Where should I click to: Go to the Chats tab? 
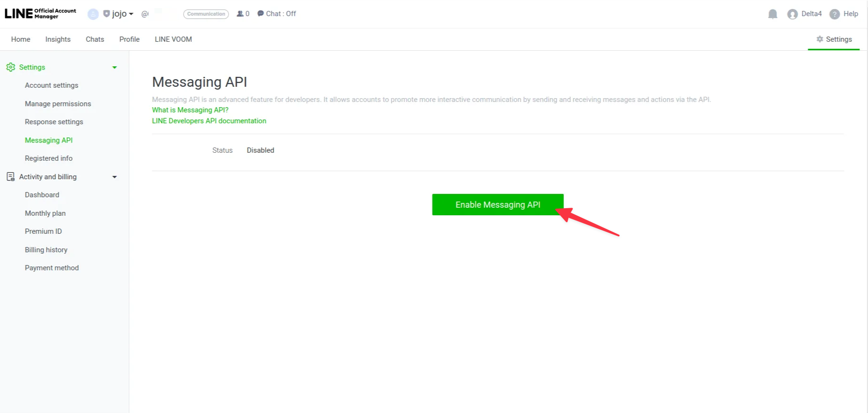tap(95, 39)
